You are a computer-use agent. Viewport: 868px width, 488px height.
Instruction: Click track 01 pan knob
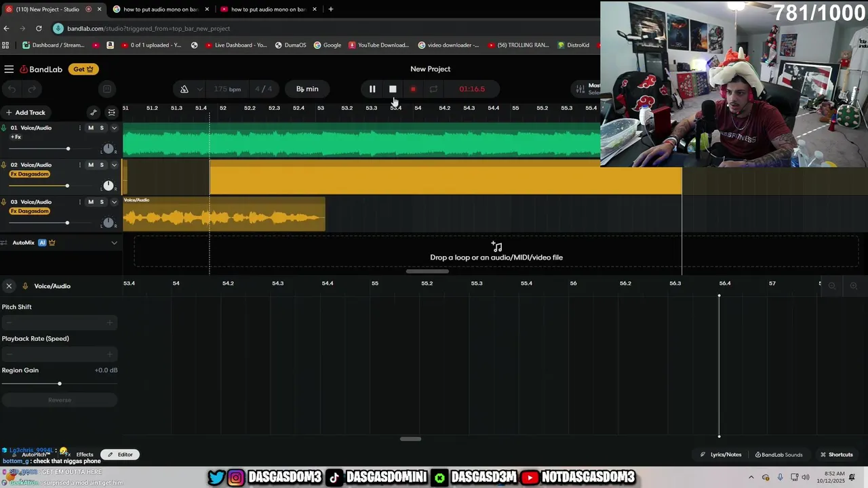click(x=108, y=148)
